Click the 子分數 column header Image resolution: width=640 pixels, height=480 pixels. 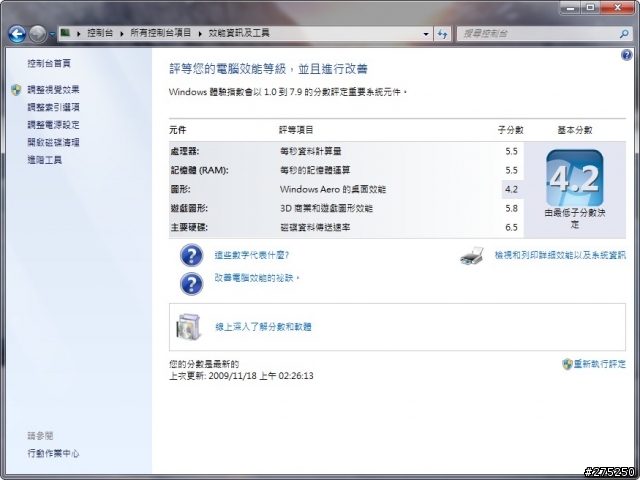coord(511,130)
